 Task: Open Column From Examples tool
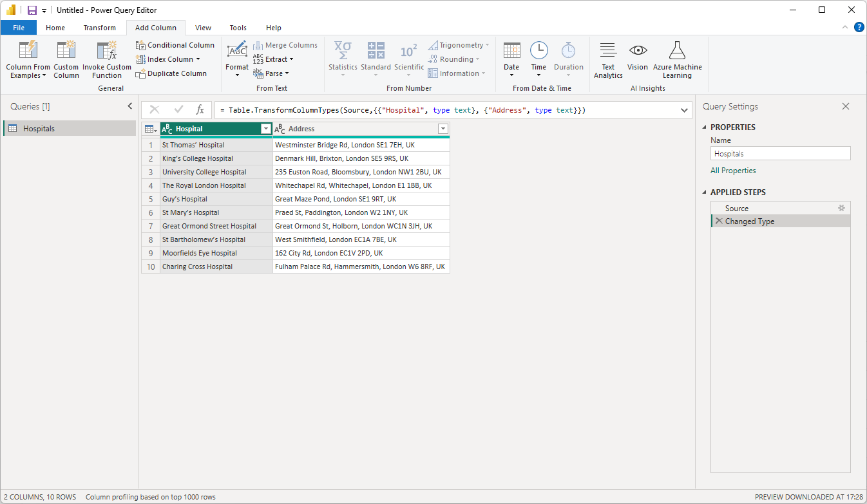[28, 51]
